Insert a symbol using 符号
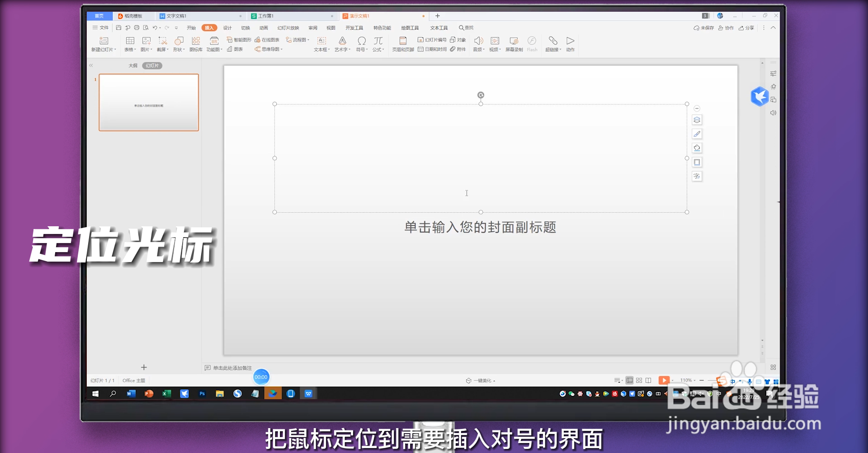 click(x=362, y=44)
